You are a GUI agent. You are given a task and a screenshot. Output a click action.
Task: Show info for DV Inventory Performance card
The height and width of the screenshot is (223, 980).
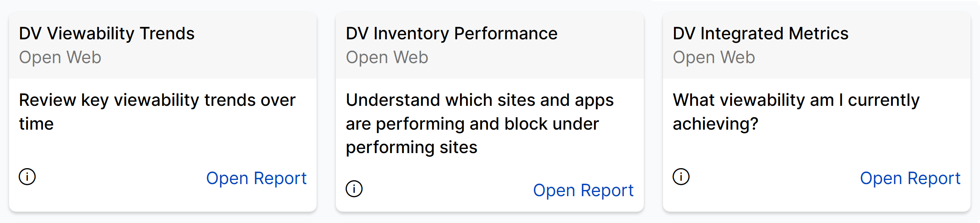click(354, 189)
